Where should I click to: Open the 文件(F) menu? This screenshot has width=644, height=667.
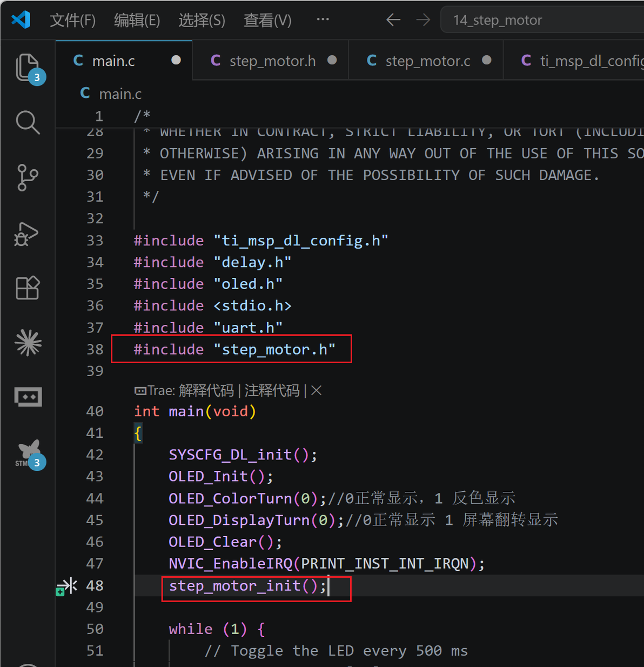(x=72, y=21)
